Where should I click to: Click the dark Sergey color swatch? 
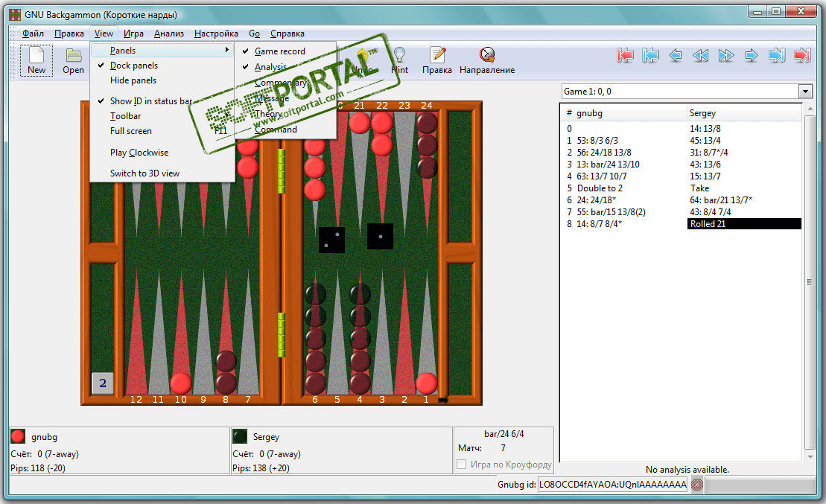(x=240, y=436)
